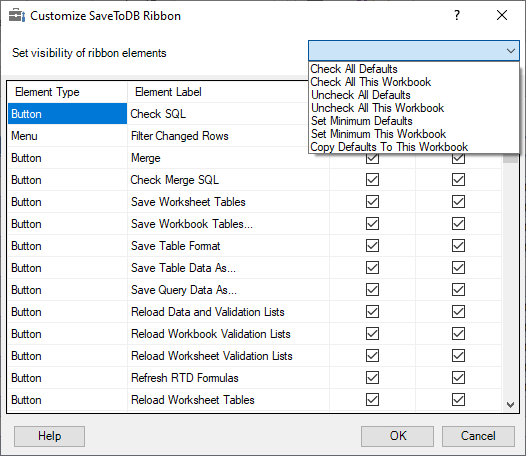Toggle second checkbox for Save Table Format
The image size is (526, 456).
point(458,246)
